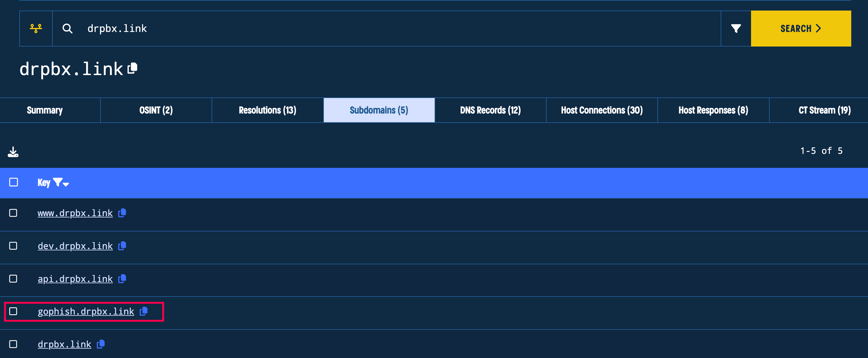Click the magnifying glass search icon
This screenshot has height=358, width=868.
(x=67, y=28)
